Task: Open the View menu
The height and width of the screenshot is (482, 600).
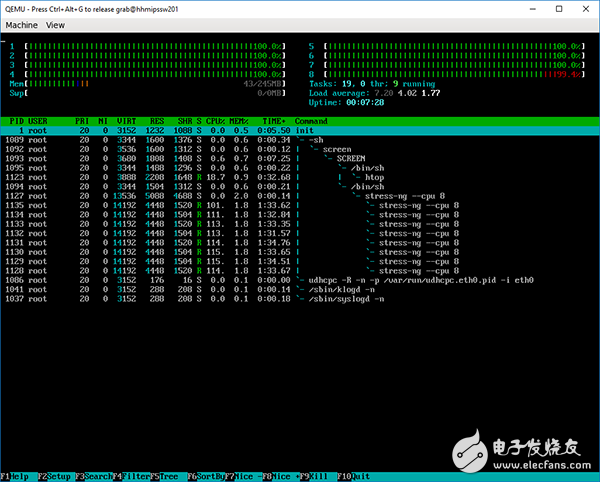Action: (55, 24)
